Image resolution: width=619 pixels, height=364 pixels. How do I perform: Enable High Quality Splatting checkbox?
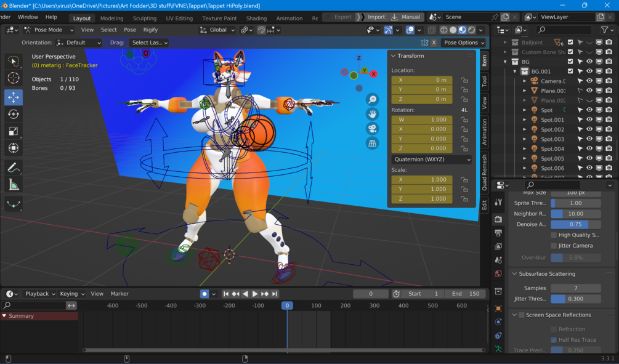(554, 235)
